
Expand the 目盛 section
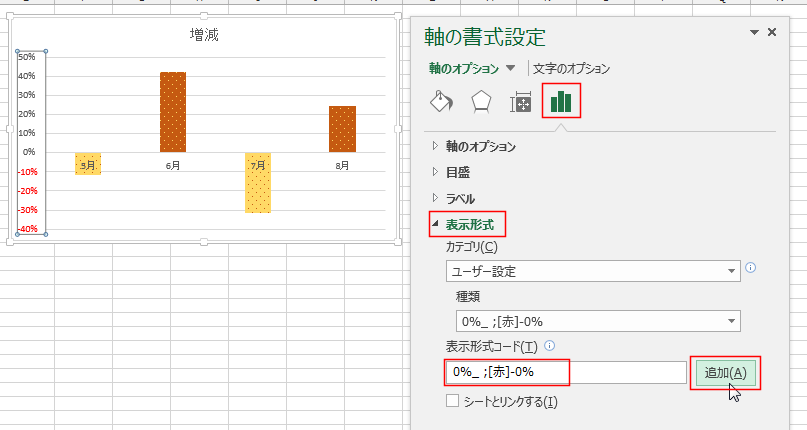click(x=457, y=172)
